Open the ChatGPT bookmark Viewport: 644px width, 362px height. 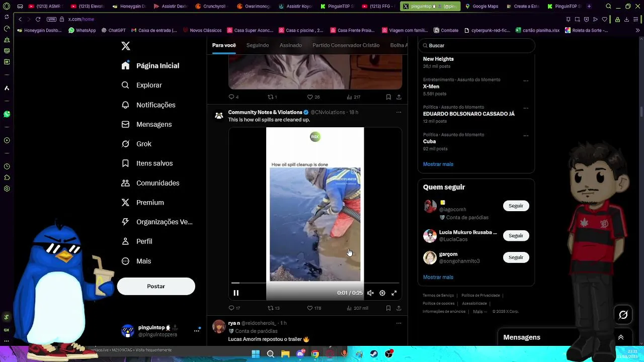pos(113,30)
